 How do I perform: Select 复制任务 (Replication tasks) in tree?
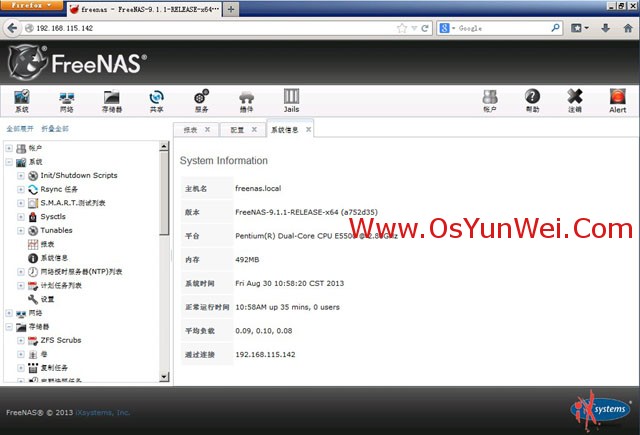54,368
